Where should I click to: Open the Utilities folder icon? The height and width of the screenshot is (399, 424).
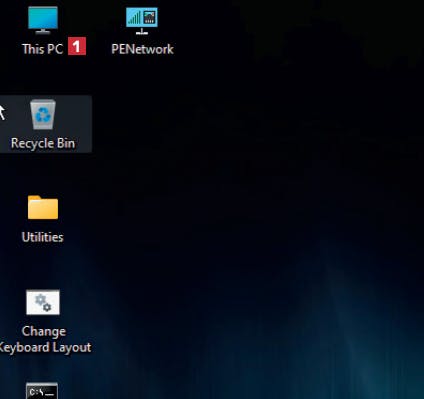tap(43, 207)
